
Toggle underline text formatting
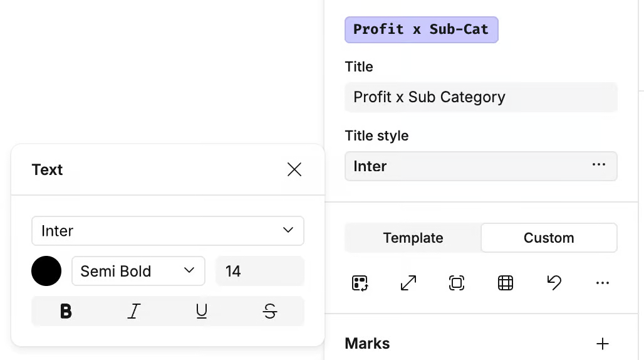(x=202, y=311)
